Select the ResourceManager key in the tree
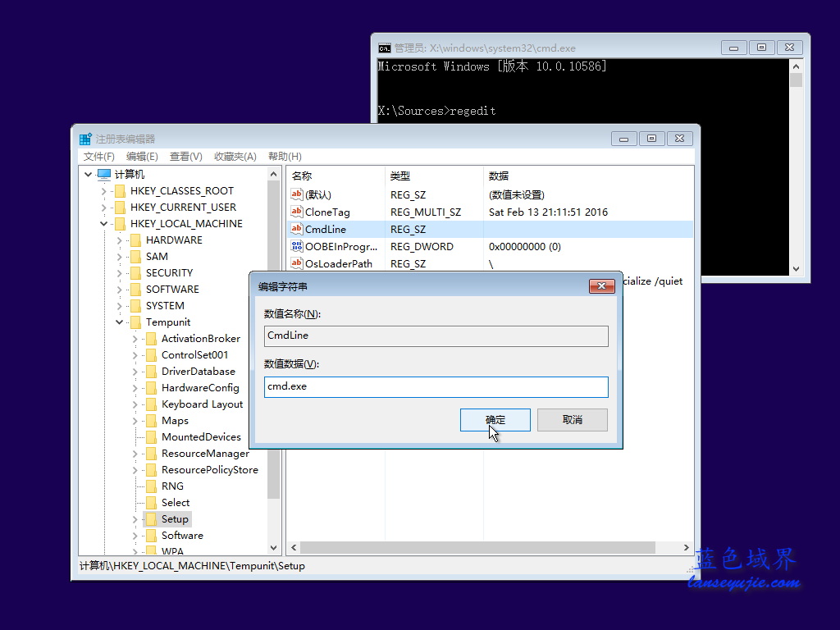Image resolution: width=840 pixels, height=630 pixels. [205, 454]
